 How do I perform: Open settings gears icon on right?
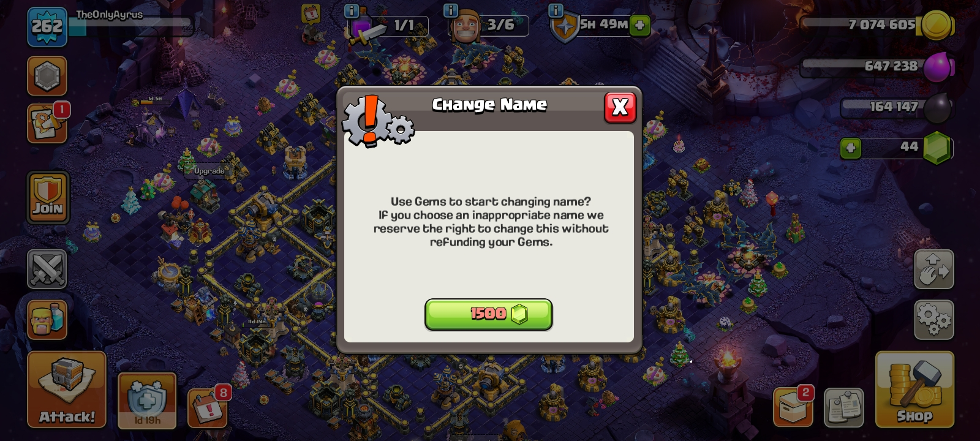point(933,319)
